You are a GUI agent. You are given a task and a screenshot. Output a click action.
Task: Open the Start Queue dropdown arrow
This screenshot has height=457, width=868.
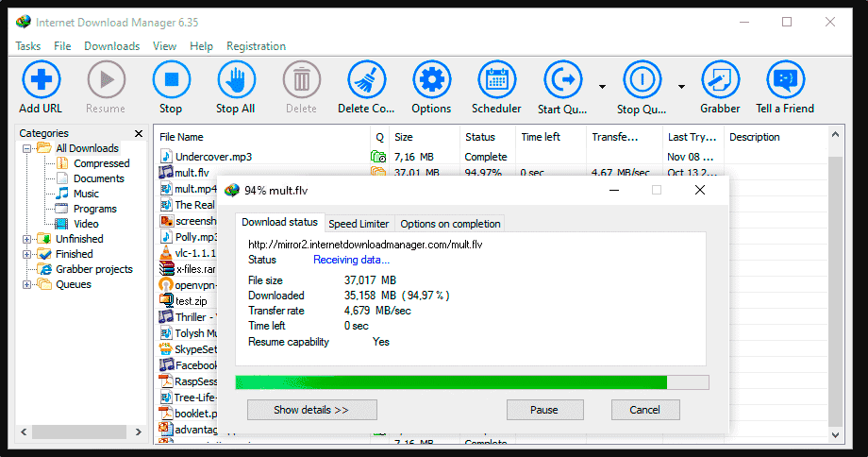(x=602, y=87)
